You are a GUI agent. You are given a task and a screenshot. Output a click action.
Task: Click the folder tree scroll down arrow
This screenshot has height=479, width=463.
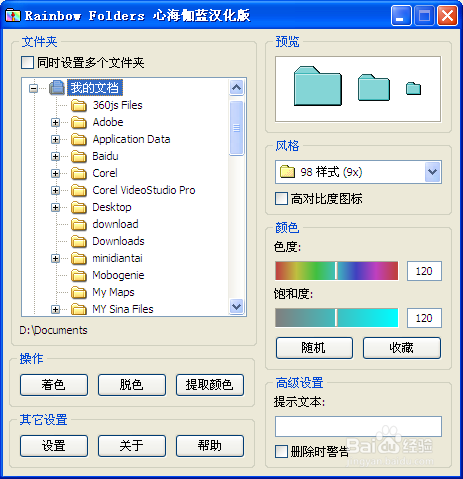pyautogui.click(x=236, y=306)
